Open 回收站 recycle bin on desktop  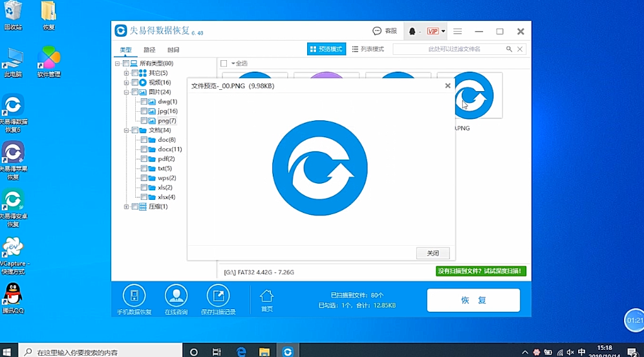[x=13, y=16]
